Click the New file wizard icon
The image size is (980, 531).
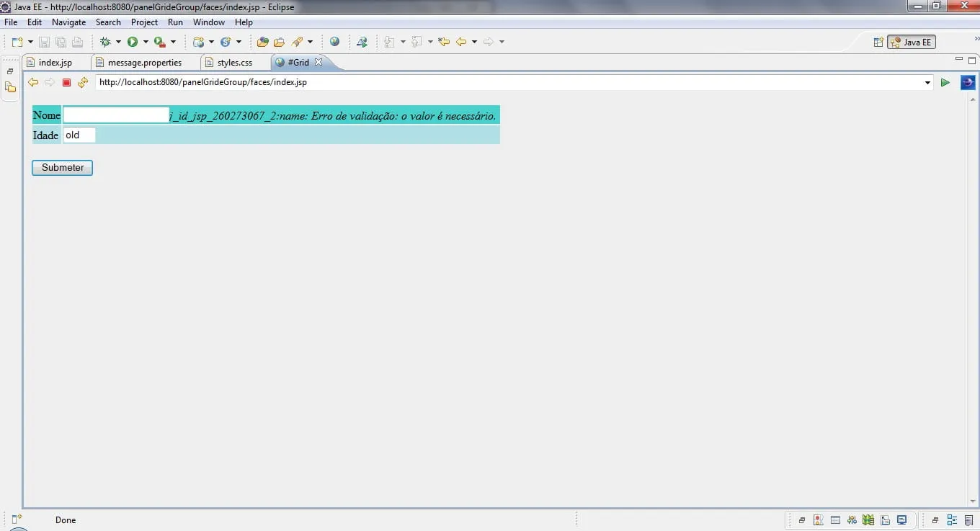click(x=17, y=42)
